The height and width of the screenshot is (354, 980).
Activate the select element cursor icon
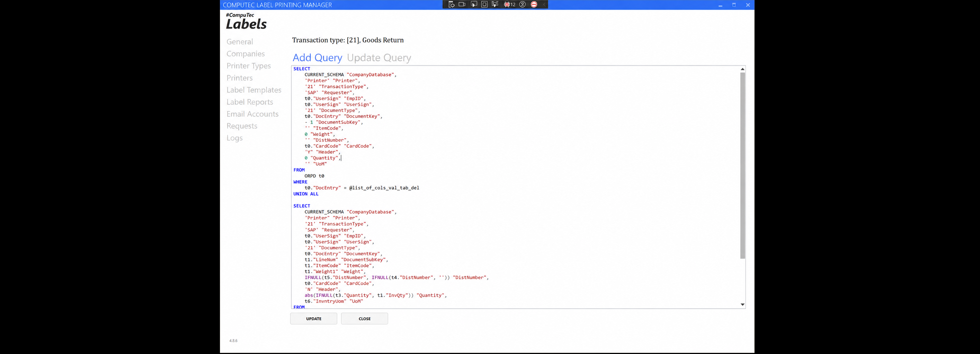474,5
